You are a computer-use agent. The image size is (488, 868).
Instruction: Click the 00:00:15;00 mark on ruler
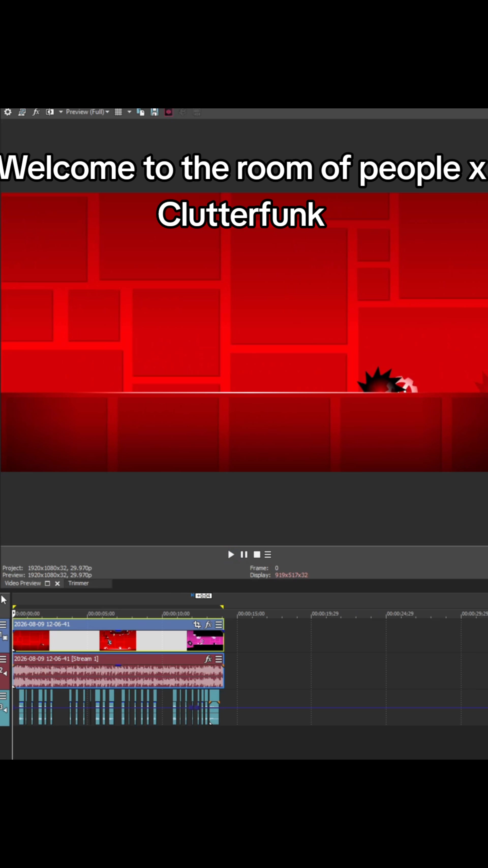[251, 614]
